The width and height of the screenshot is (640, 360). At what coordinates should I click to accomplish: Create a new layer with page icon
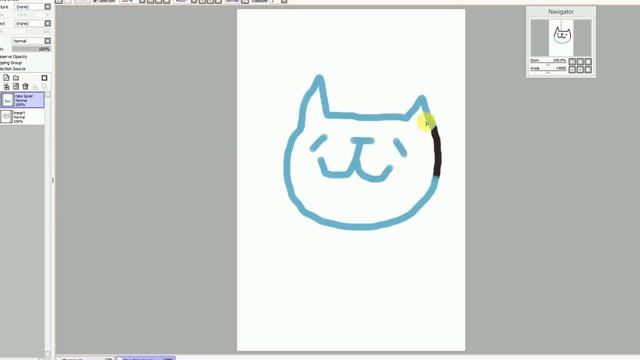pyautogui.click(x=6, y=78)
